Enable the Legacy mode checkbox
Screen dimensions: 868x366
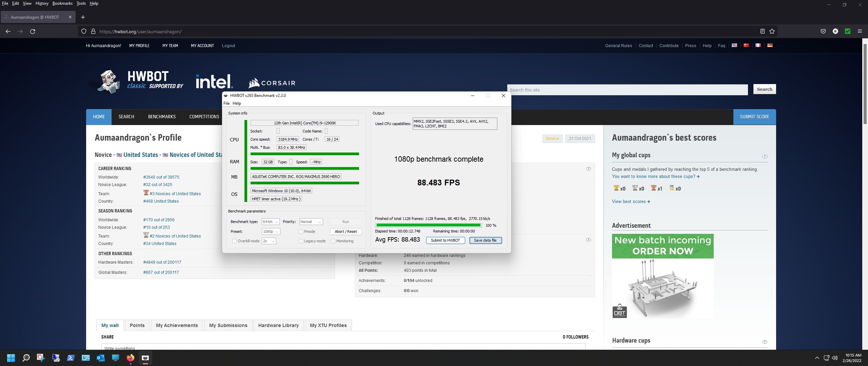click(x=301, y=241)
